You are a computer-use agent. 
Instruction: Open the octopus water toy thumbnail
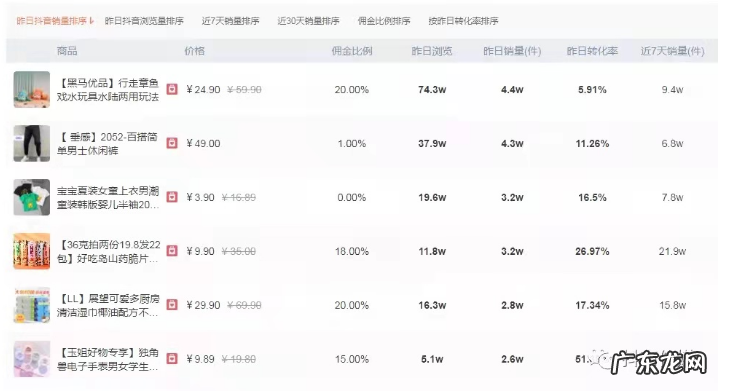[31, 89]
